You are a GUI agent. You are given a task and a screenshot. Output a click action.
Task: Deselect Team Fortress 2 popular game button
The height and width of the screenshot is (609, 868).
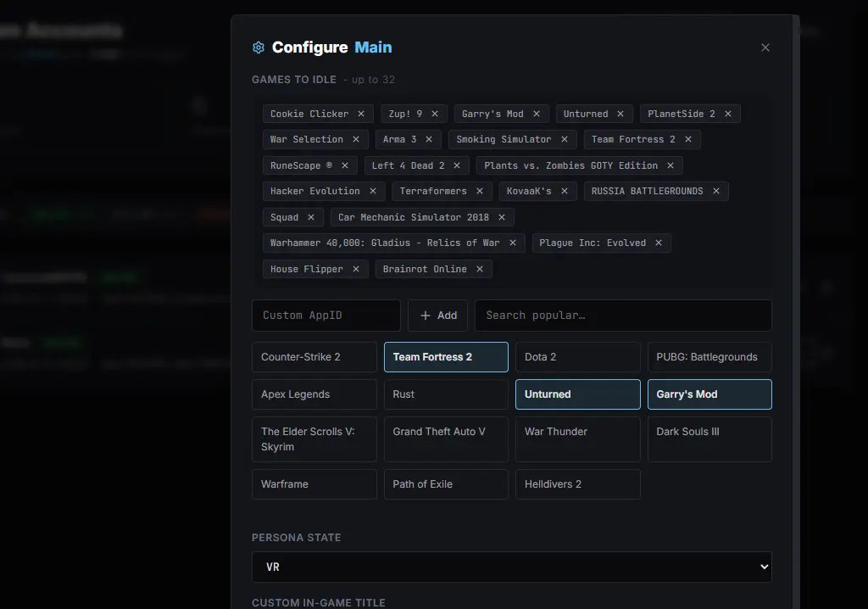pos(446,357)
